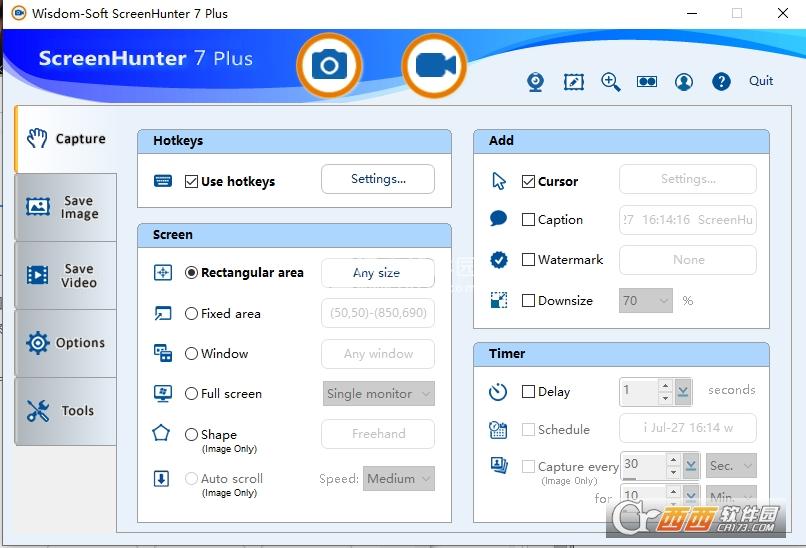Open the user account icon
806x548 pixels.
684,82
